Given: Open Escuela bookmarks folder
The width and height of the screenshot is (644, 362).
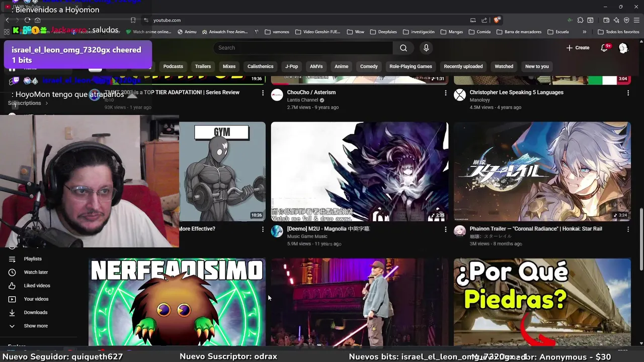Looking at the screenshot, I should coord(558,32).
